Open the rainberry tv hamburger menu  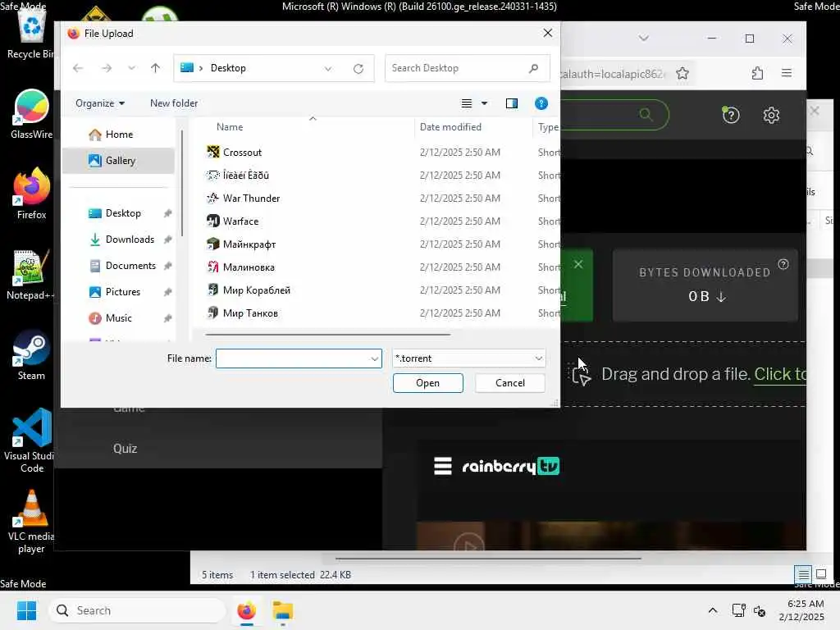[442, 466]
